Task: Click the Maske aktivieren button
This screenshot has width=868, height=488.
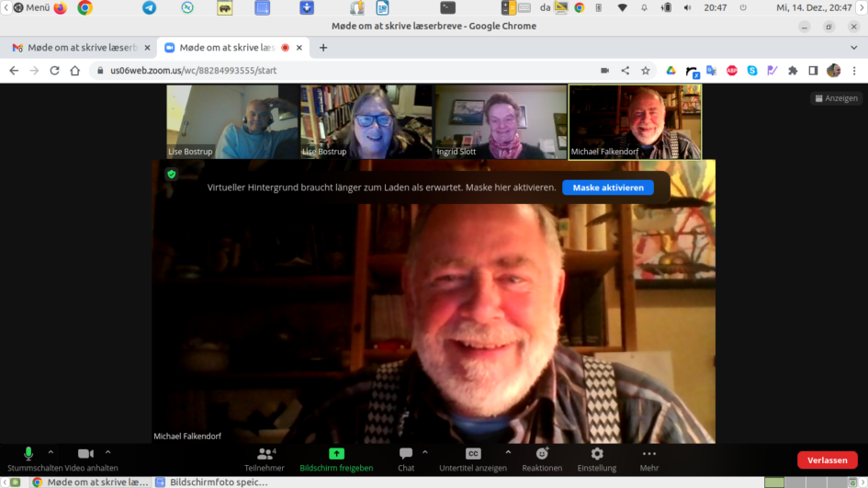Action: tap(607, 187)
